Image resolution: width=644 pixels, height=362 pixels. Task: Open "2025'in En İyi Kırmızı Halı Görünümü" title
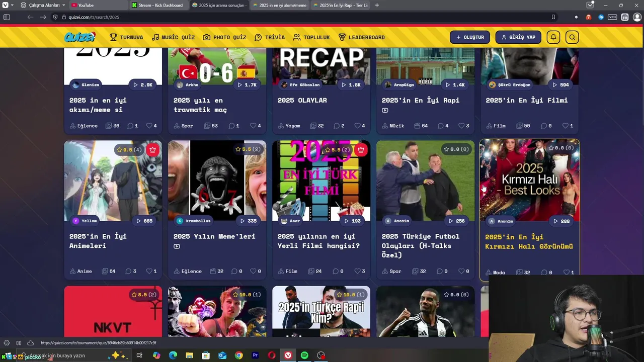point(529,241)
